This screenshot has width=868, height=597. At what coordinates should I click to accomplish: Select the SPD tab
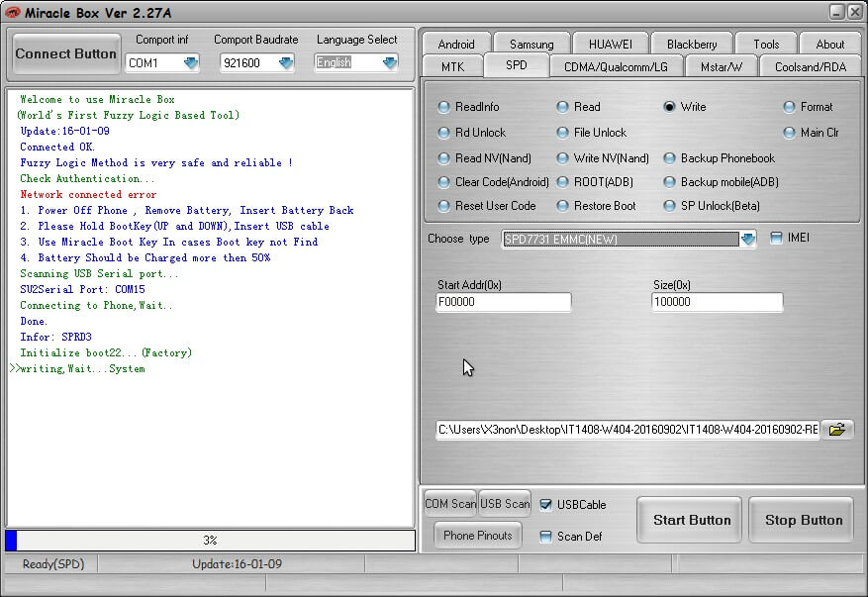point(517,65)
